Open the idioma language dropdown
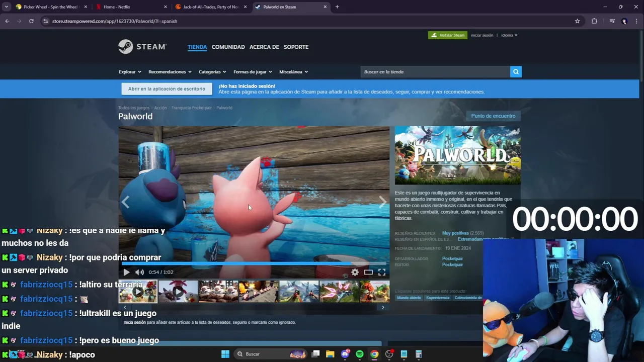The image size is (644, 362). coord(509,35)
